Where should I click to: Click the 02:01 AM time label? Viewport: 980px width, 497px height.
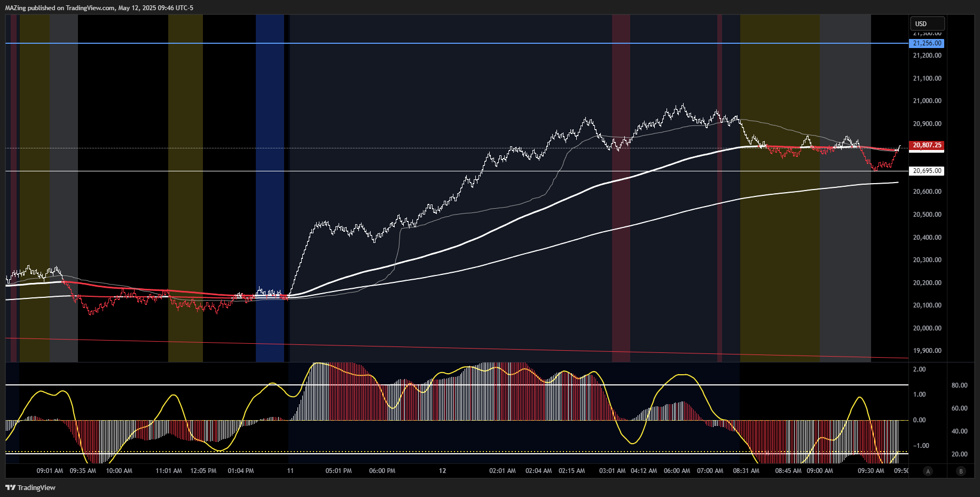click(x=503, y=471)
